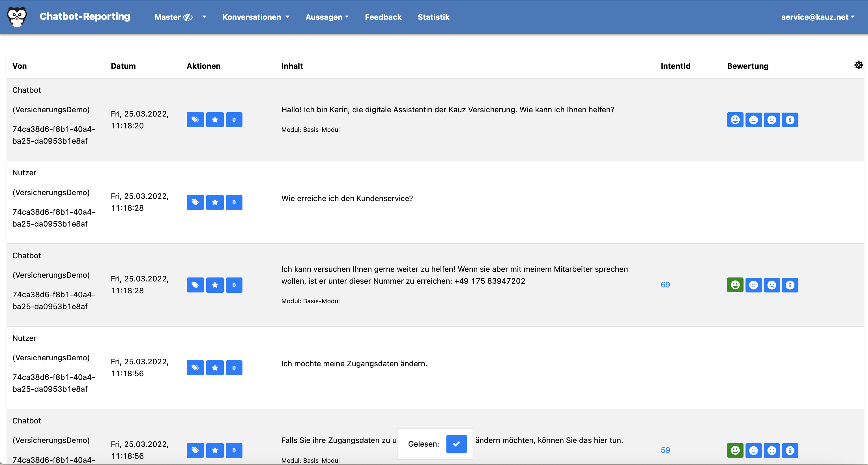Tag the chatbot reply with intent 59
The width and height of the screenshot is (868, 465).
(x=195, y=450)
